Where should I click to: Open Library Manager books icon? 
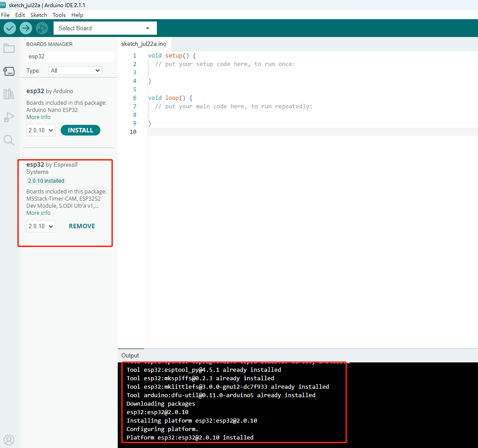pyautogui.click(x=9, y=94)
